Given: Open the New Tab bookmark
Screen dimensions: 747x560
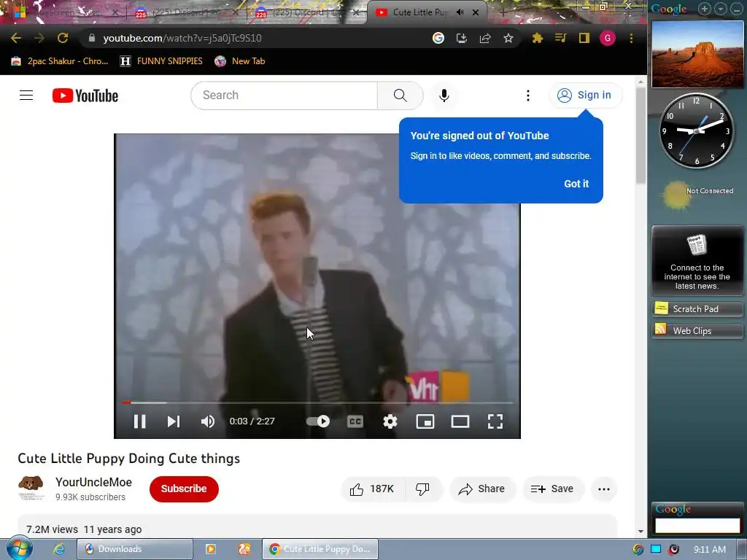Looking at the screenshot, I should pyautogui.click(x=239, y=61).
